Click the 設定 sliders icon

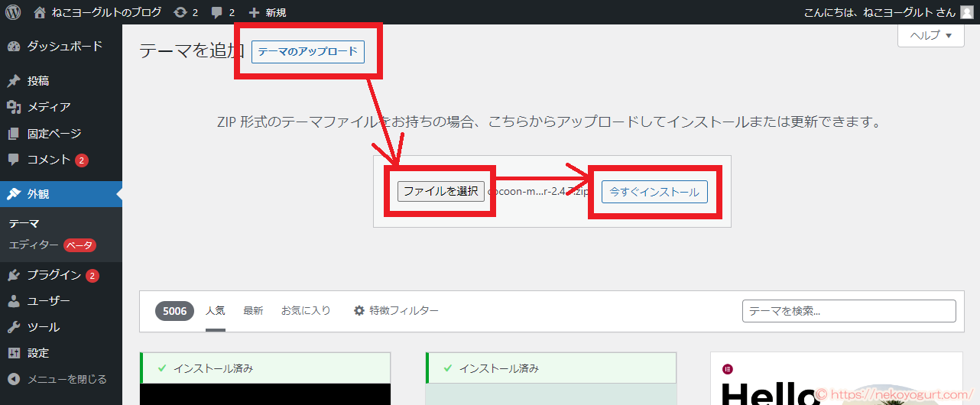click(x=14, y=353)
